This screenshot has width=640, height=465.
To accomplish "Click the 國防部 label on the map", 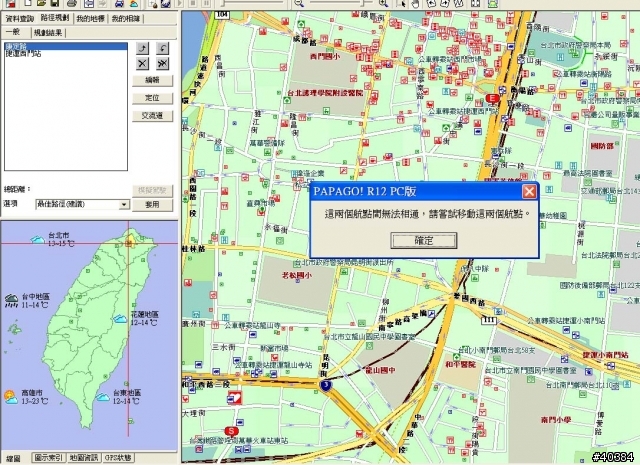I will pyautogui.click(x=602, y=146).
